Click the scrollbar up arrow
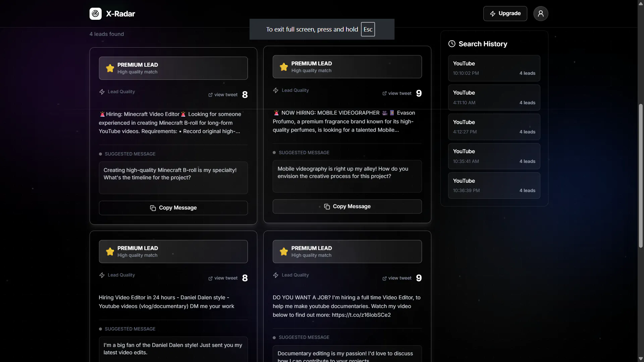 [x=641, y=3]
